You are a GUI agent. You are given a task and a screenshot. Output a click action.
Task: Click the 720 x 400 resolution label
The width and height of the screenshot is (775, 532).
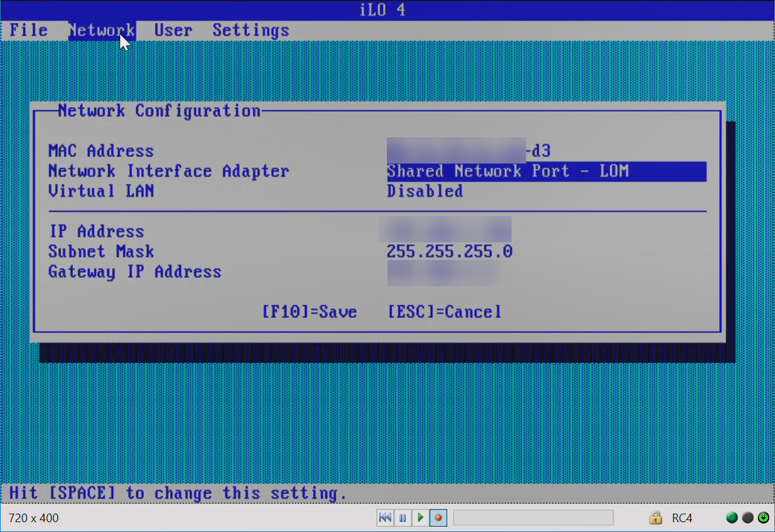33,518
